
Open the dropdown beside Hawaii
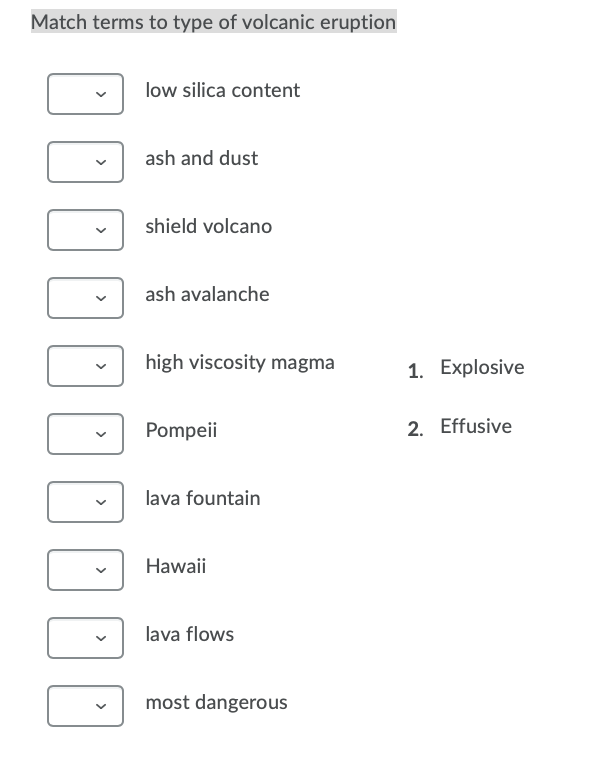point(85,570)
